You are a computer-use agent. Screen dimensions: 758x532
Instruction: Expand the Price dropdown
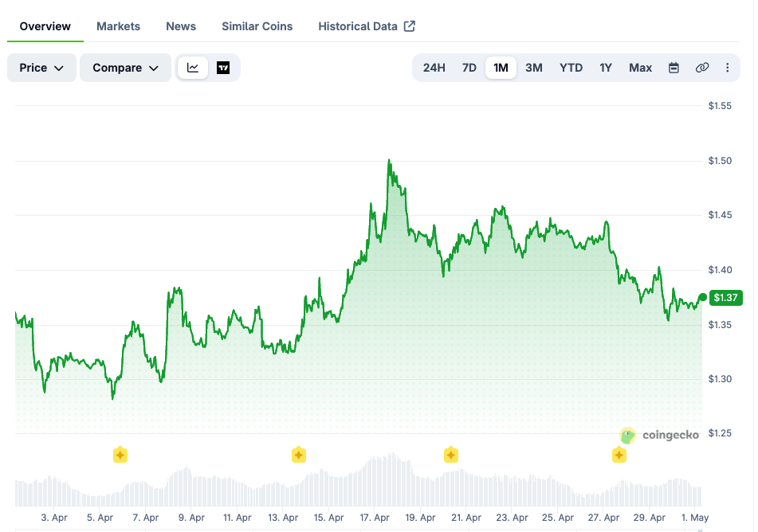pos(41,68)
